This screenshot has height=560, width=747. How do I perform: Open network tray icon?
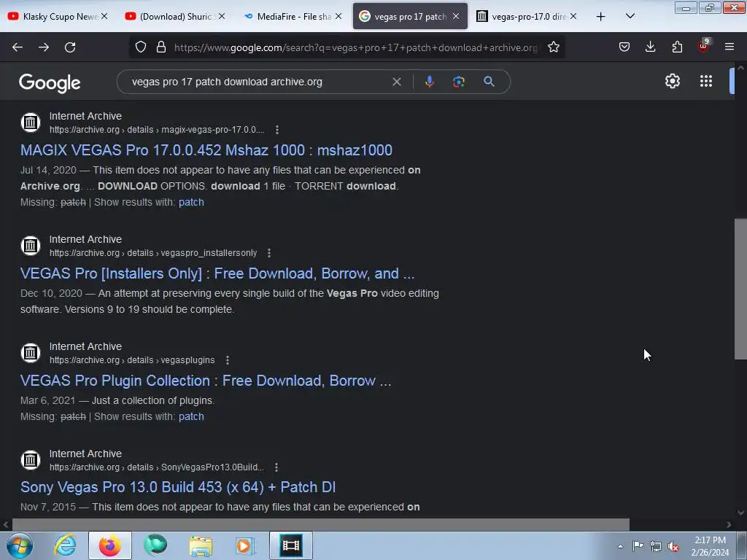pos(656,546)
